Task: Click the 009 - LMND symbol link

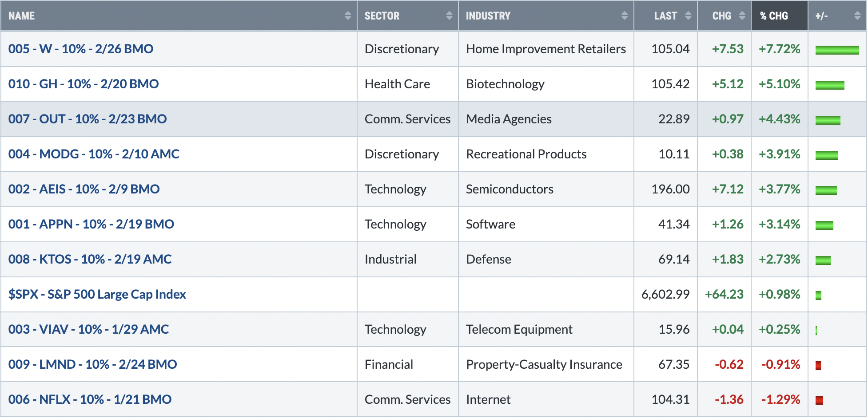Action: 92,364
